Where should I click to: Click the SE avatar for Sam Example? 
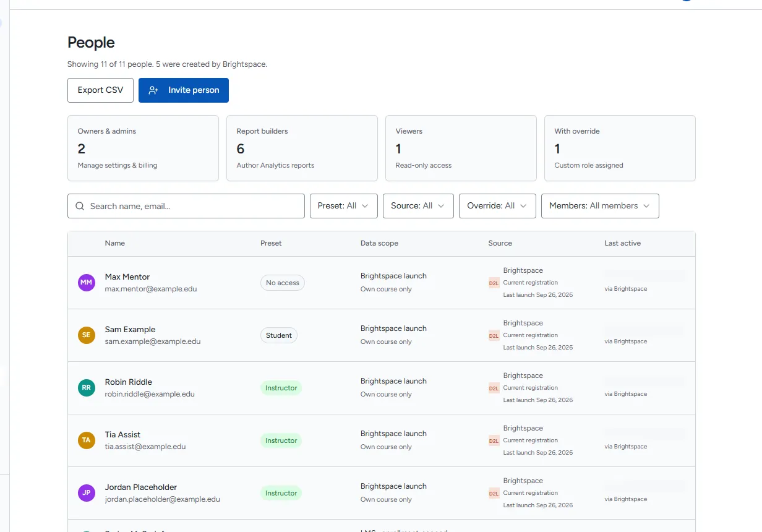pyautogui.click(x=87, y=335)
